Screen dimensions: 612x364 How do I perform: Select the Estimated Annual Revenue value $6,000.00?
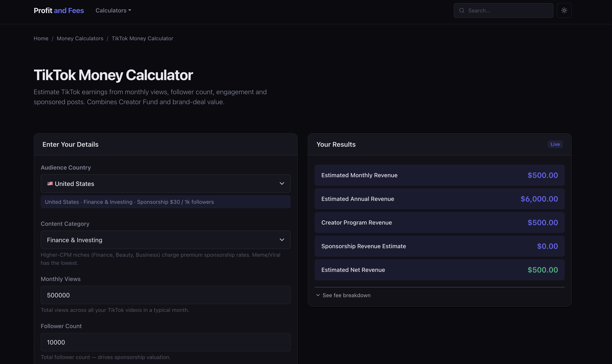click(x=539, y=199)
